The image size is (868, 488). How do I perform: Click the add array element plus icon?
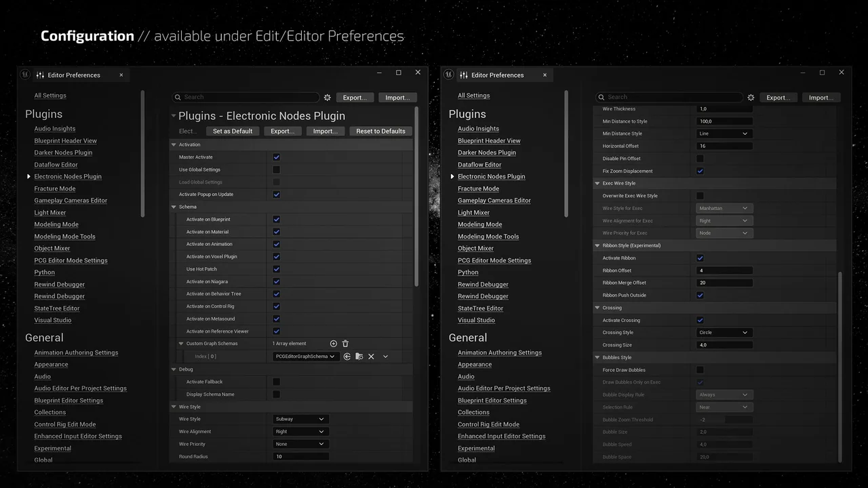click(x=333, y=344)
